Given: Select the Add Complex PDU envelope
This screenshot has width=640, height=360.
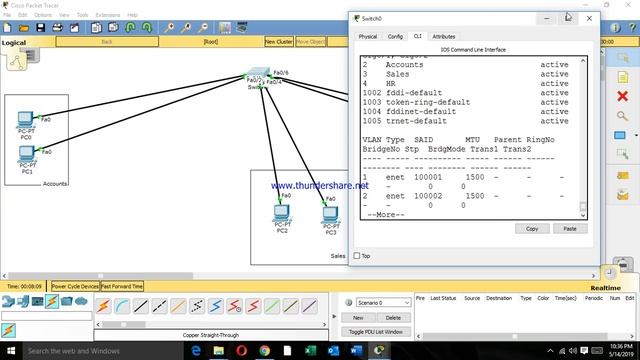Looking at the screenshot, I should coord(622,196).
